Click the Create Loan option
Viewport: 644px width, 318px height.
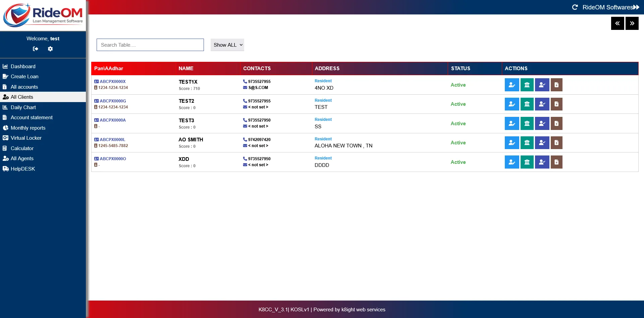click(x=24, y=77)
